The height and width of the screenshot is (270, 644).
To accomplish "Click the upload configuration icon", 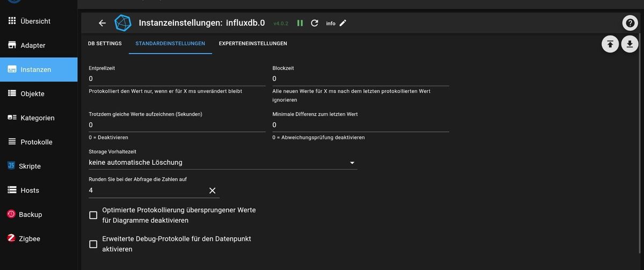I will [610, 44].
